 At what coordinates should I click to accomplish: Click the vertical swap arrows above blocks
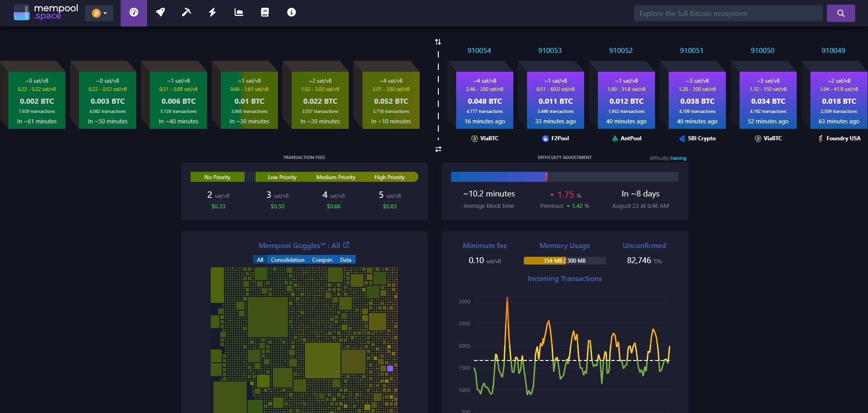438,42
